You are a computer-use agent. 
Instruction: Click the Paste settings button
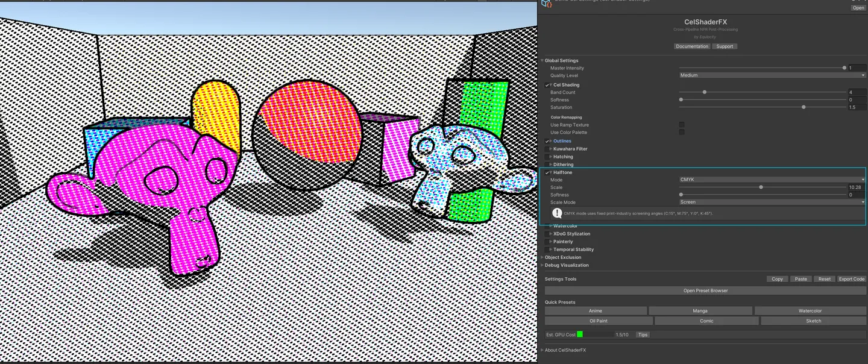coord(801,279)
